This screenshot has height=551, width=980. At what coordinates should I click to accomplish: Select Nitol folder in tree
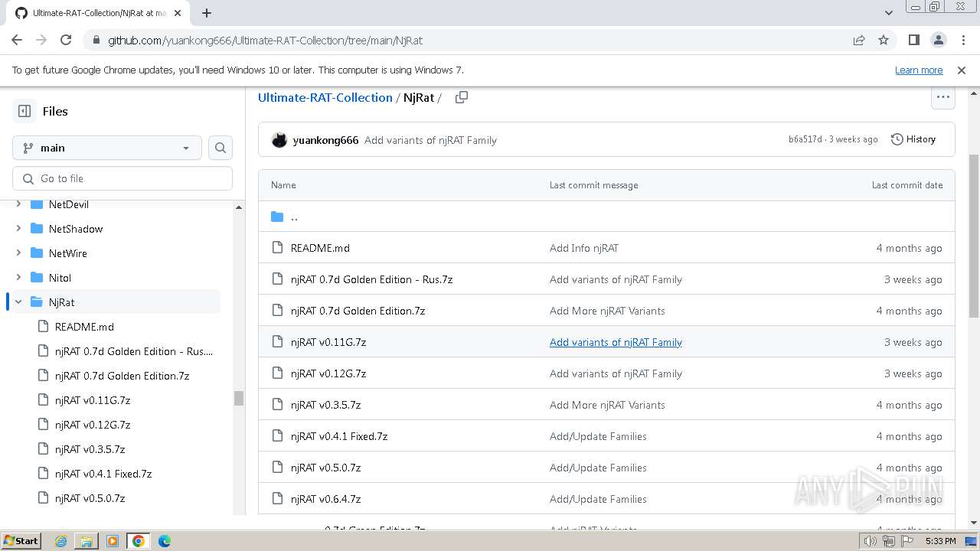[x=60, y=278]
